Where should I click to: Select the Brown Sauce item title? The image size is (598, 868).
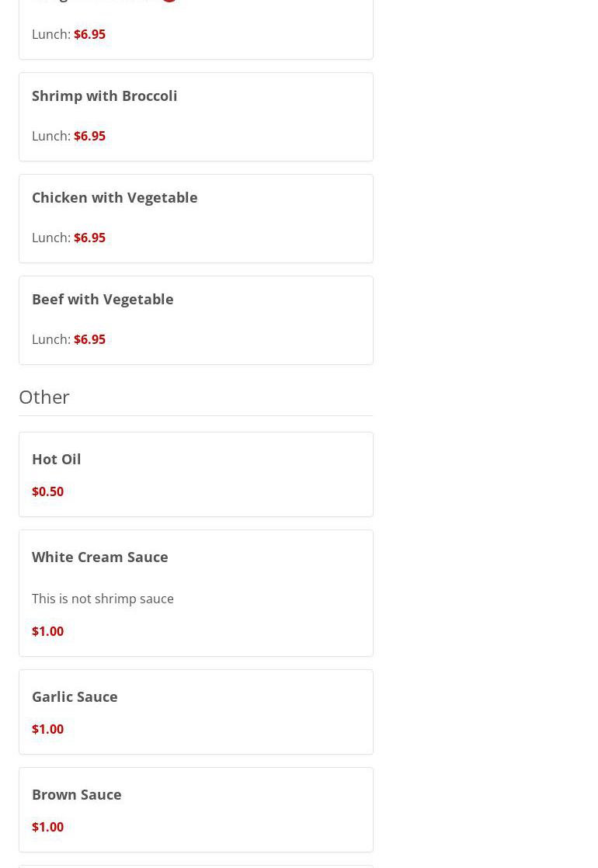point(76,794)
